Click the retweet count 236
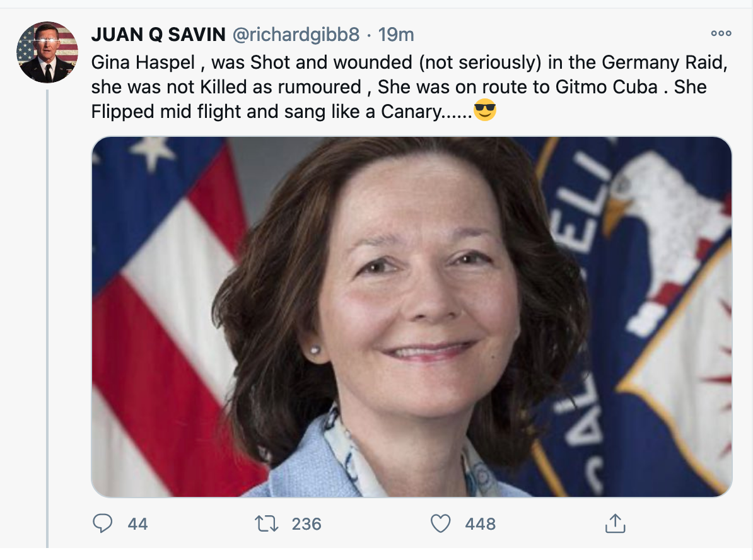 (x=306, y=523)
